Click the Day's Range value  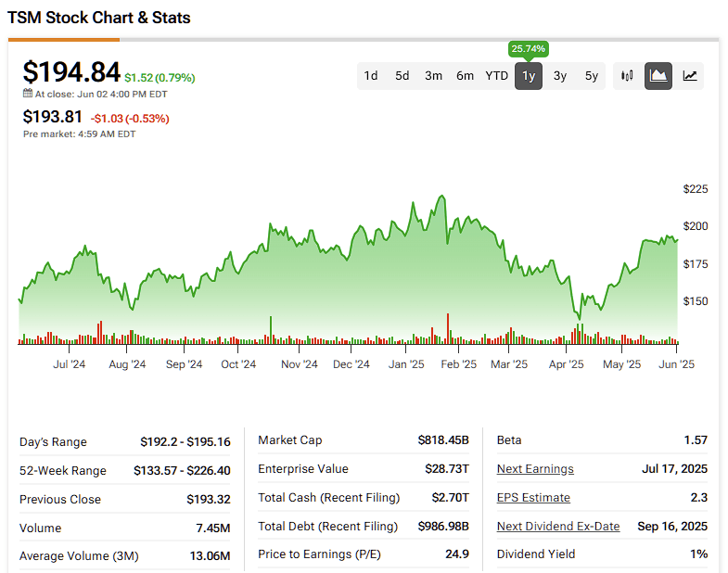(x=185, y=442)
